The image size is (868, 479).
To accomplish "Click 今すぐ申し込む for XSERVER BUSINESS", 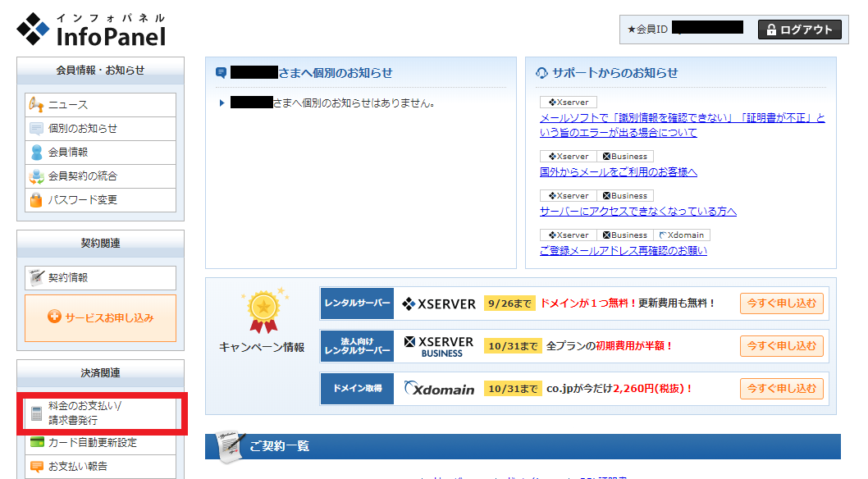I will pos(781,346).
